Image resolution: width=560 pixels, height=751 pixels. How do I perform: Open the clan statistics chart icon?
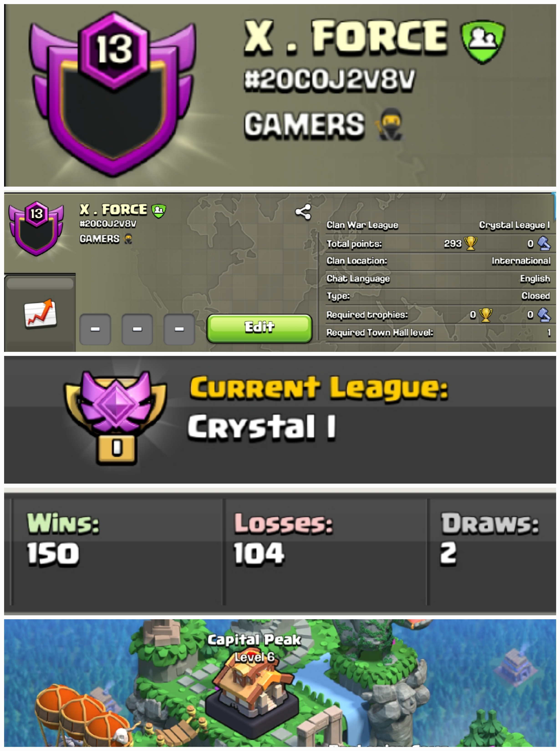(x=40, y=313)
